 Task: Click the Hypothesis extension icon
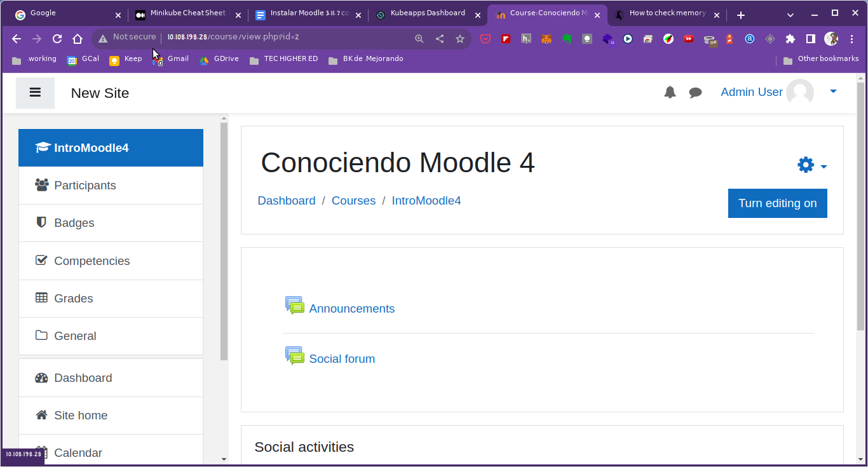(x=526, y=39)
